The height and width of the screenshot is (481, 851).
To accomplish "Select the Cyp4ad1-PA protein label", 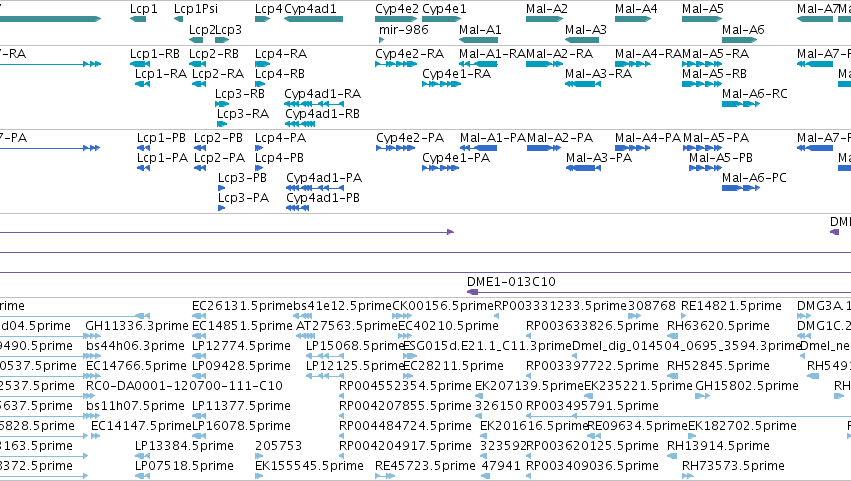I will [324, 178].
